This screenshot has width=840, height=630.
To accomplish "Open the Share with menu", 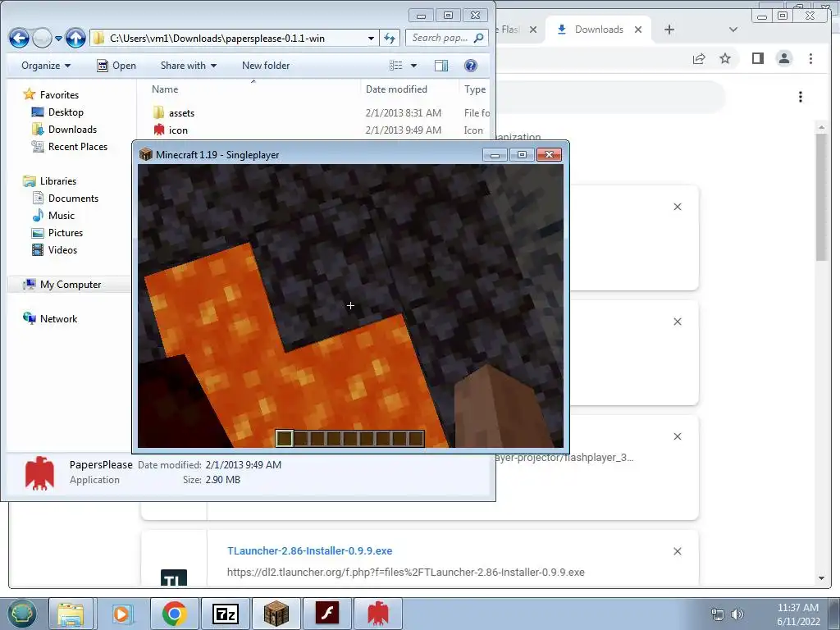I will pyautogui.click(x=189, y=66).
